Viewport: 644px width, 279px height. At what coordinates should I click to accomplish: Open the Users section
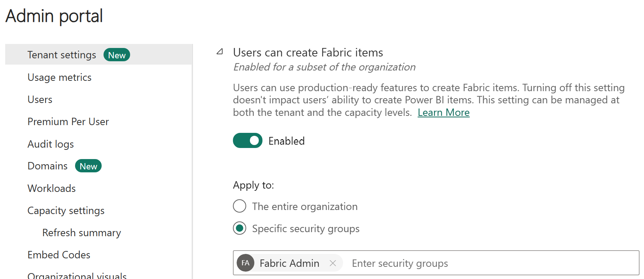click(x=40, y=100)
